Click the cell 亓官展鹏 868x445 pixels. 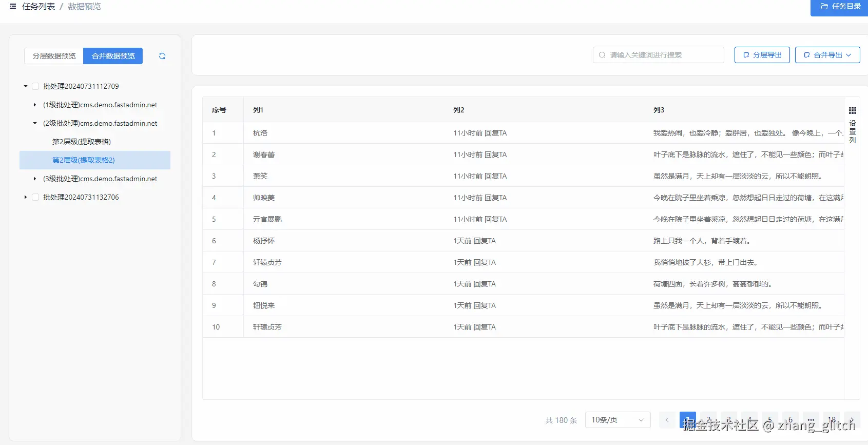(267, 219)
